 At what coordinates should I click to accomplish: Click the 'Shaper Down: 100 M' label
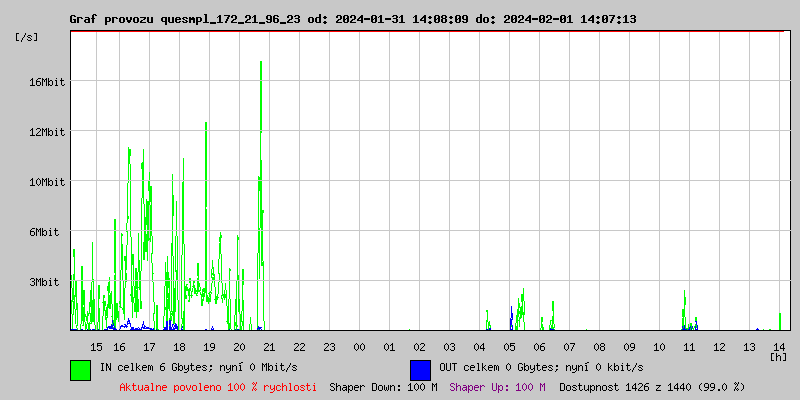pos(383,386)
